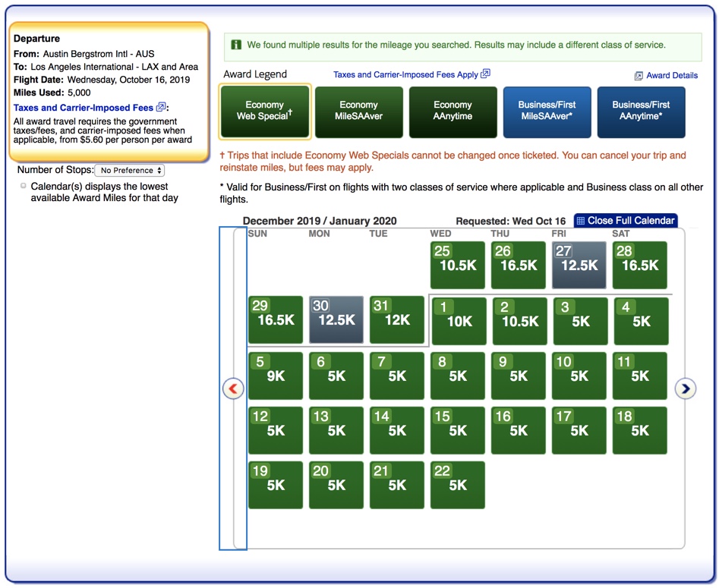
Task: Choose January 19 at 5K miles
Action: (275, 484)
